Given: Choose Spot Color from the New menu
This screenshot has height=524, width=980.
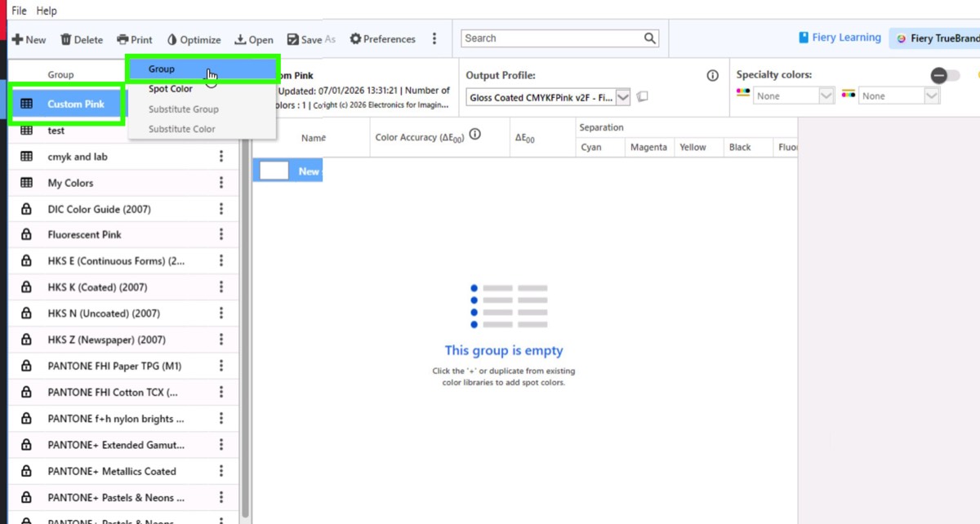Looking at the screenshot, I should point(171,89).
